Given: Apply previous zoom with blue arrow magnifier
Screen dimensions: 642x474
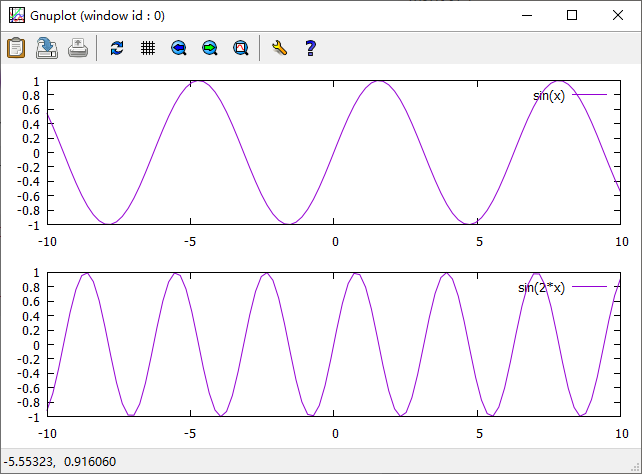Looking at the screenshot, I should click(179, 48).
